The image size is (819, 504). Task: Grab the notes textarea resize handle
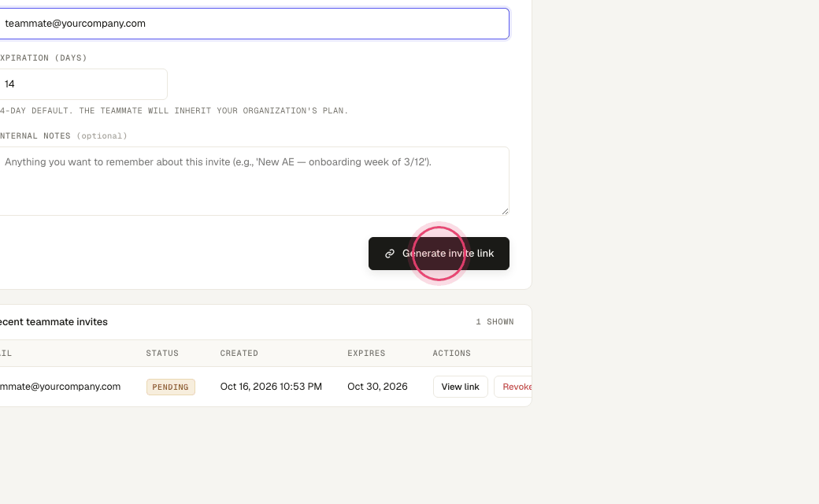coord(505,211)
